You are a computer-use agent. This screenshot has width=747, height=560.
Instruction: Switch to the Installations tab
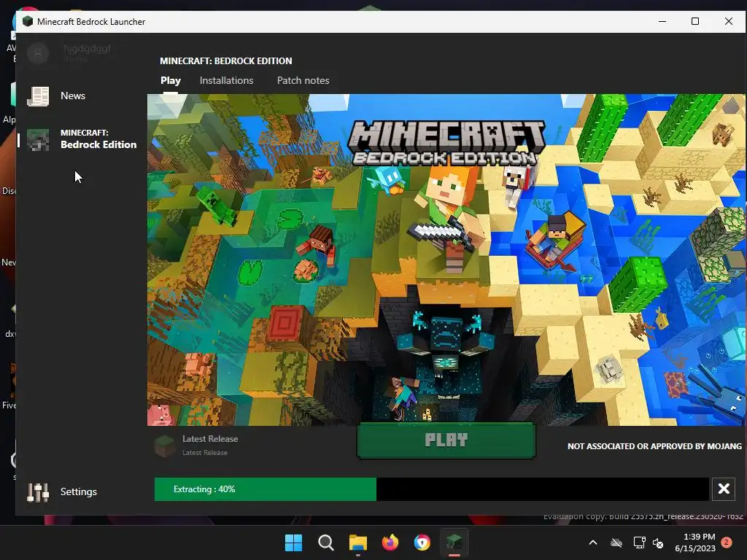[226, 80]
